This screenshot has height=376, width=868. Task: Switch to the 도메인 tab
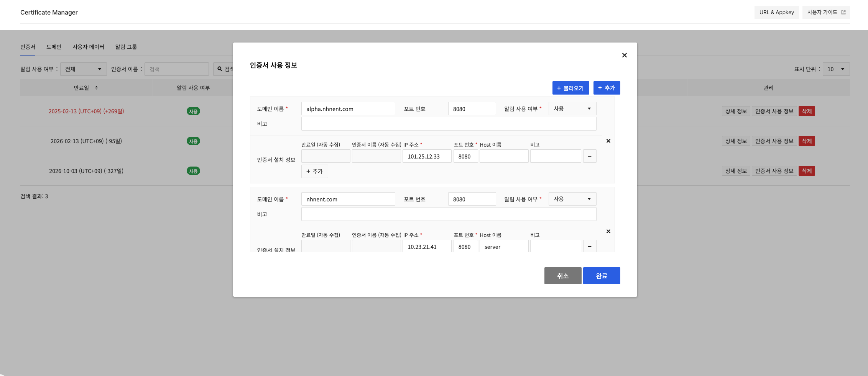[x=54, y=47]
